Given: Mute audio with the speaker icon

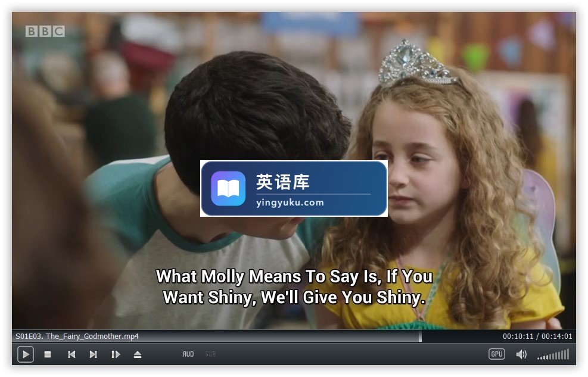Looking at the screenshot, I should pos(521,354).
